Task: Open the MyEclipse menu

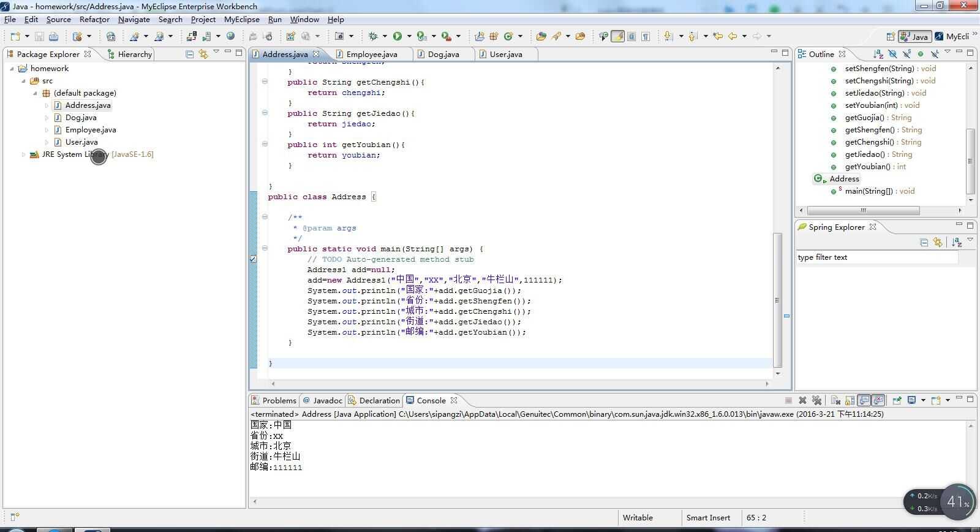Action: click(241, 19)
